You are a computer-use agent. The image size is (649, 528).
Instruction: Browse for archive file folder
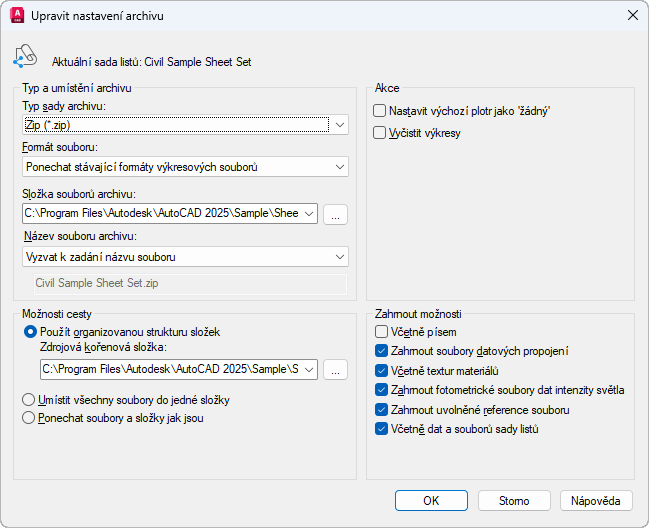[336, 214]
